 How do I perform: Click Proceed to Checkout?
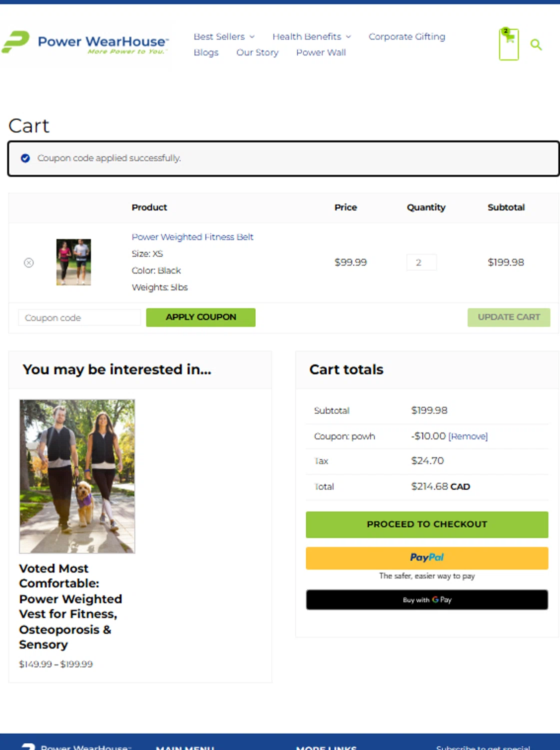click(x=427, y=524)
